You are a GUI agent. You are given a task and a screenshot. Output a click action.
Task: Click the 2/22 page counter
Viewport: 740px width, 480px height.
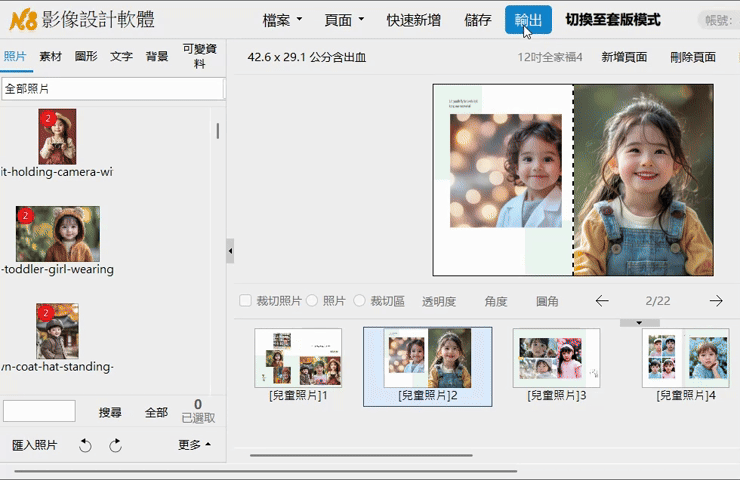pos(658,301)
